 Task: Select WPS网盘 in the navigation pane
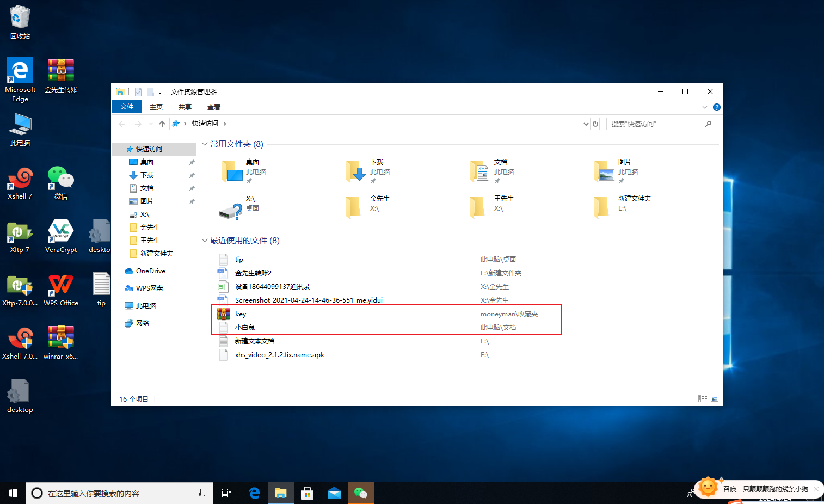click(149, 288)
